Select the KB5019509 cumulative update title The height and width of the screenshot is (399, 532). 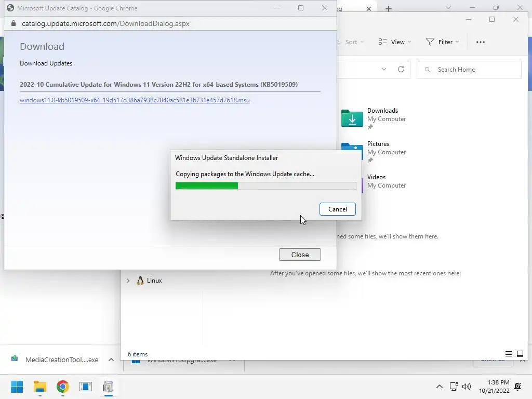point(158,85)
